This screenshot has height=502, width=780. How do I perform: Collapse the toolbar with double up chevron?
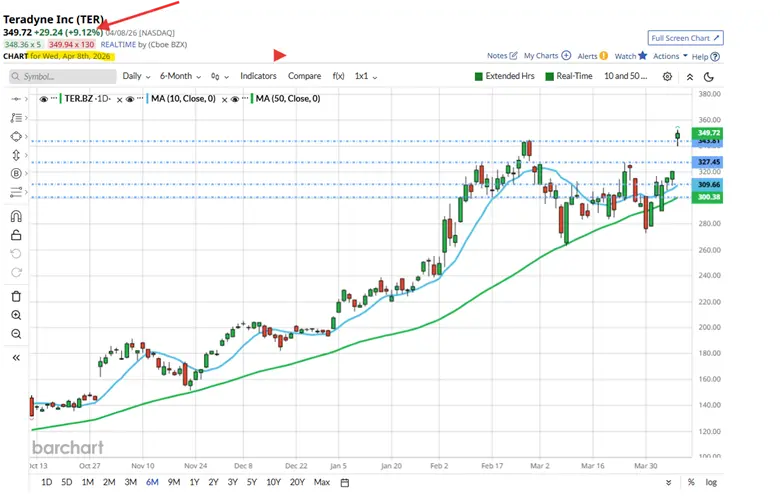[x=689, y=77]
